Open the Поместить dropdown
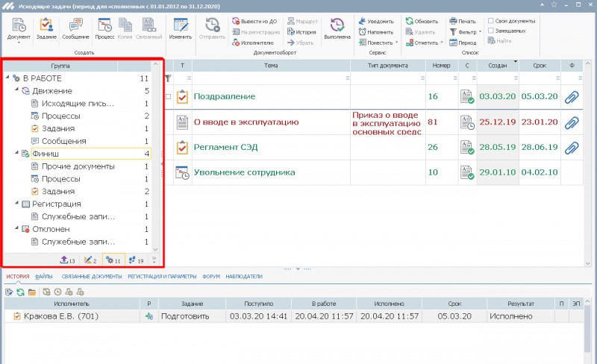The height and width of the screenshot is (364, 597). click(x=397, y=43)
